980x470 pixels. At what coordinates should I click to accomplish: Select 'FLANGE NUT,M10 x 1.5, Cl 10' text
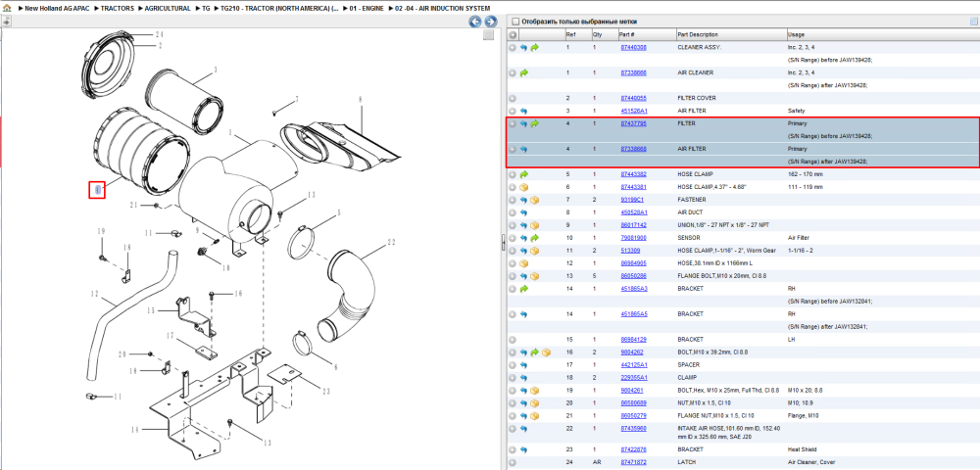point(715,416)
